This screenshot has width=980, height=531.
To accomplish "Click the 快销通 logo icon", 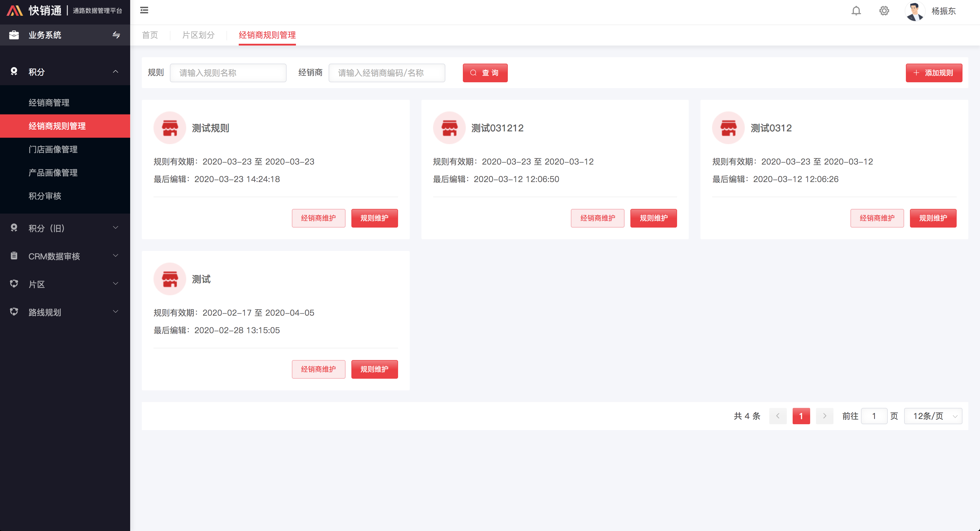I will click(x=15, y=11).
